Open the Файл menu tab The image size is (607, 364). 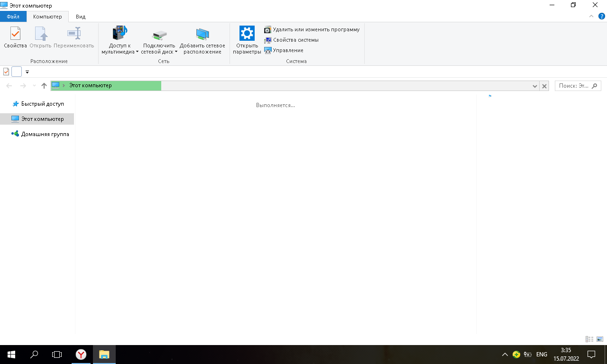pyautogui.click(x=13, y=17)
